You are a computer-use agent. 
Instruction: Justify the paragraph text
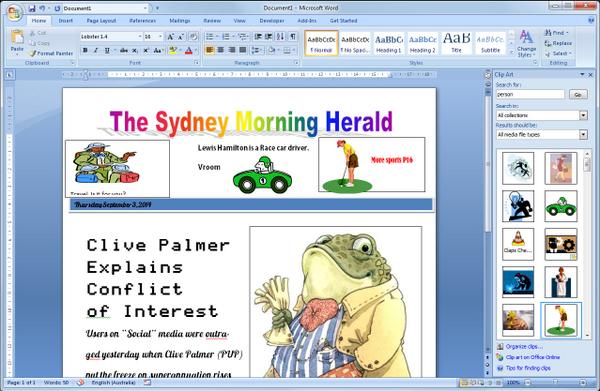click(243, 50)
